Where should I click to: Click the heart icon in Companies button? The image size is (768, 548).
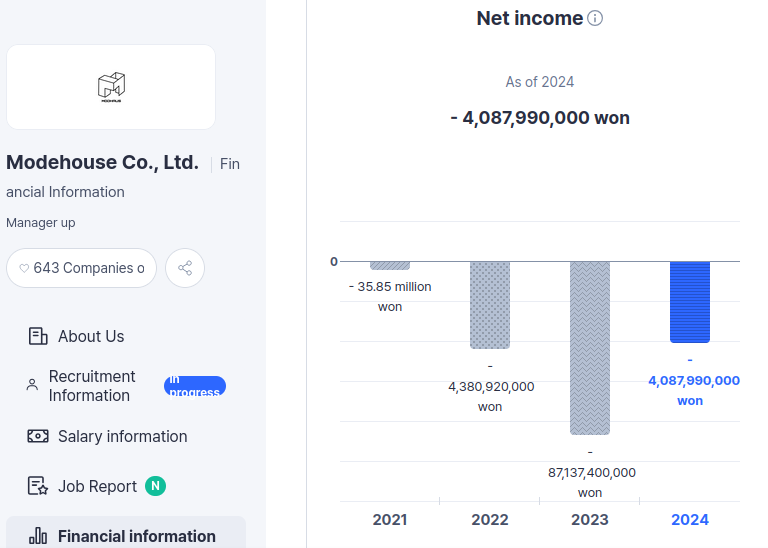coord(24,268)
